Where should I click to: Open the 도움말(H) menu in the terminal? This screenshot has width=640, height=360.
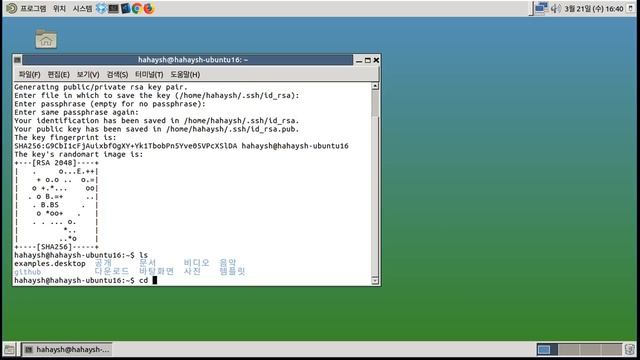coord(185,74)
